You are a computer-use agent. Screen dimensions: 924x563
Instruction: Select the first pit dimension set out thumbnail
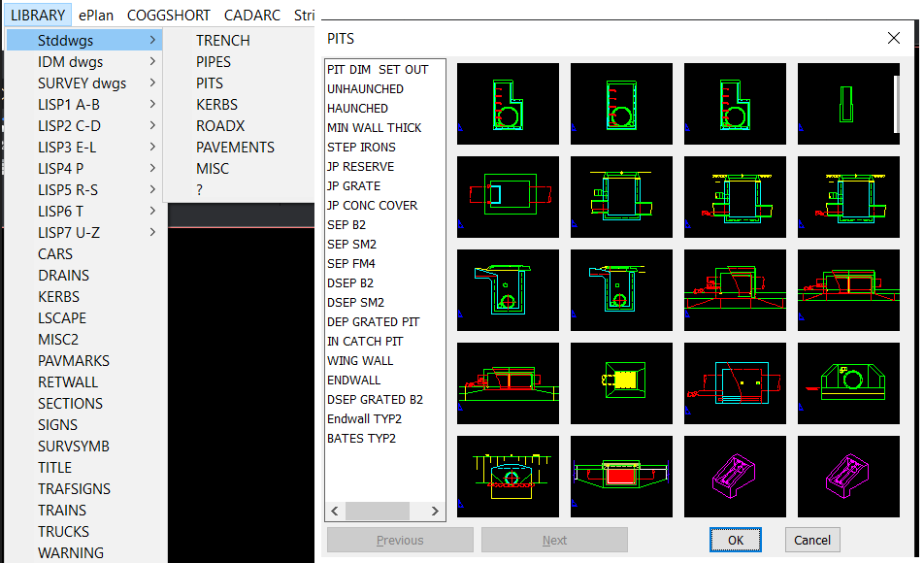(x=508, y=104)
